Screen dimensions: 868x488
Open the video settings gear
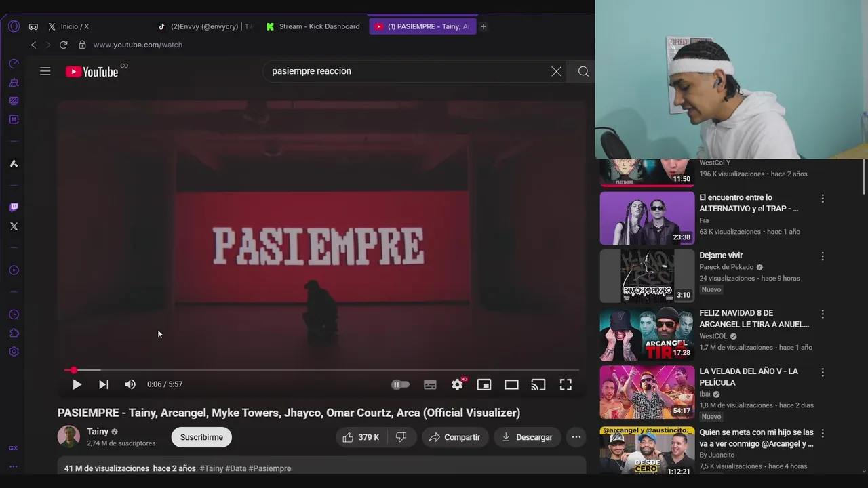coord(458,384)
